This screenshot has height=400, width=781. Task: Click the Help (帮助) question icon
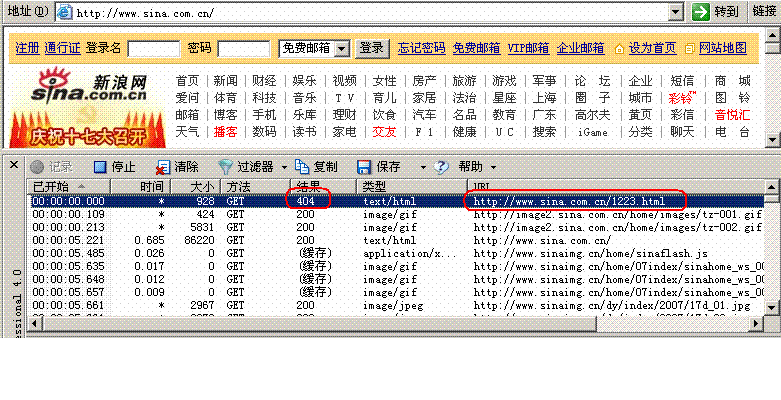point(441,166)
